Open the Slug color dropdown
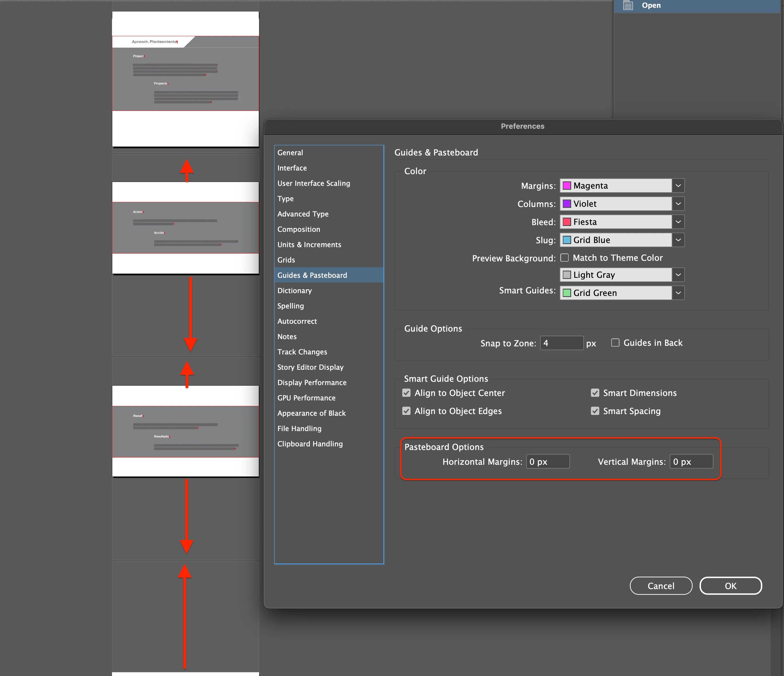784x676 pixels. pos(678,240)
